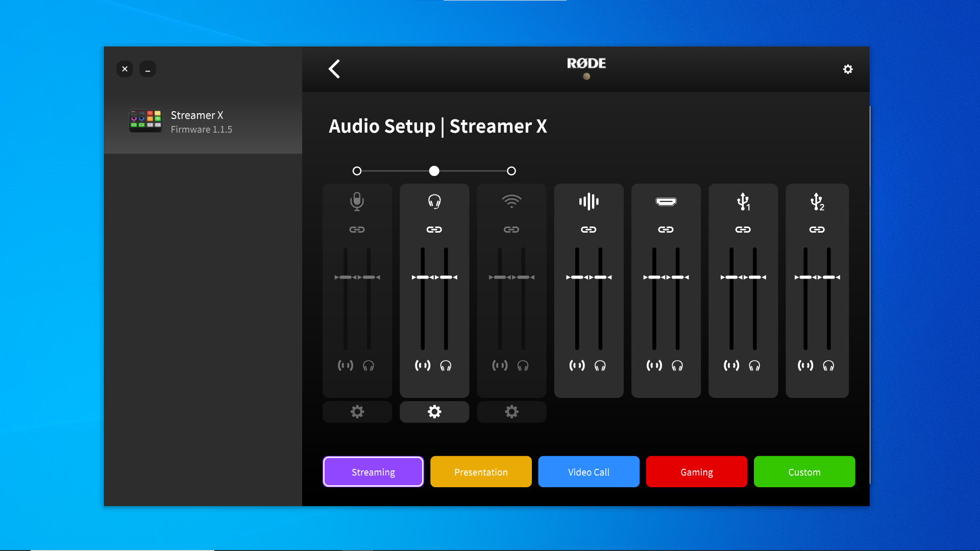980x551 pixels.
Task: Click the 'Firmware 1.1.5' text
Action: tap(201, 130)
